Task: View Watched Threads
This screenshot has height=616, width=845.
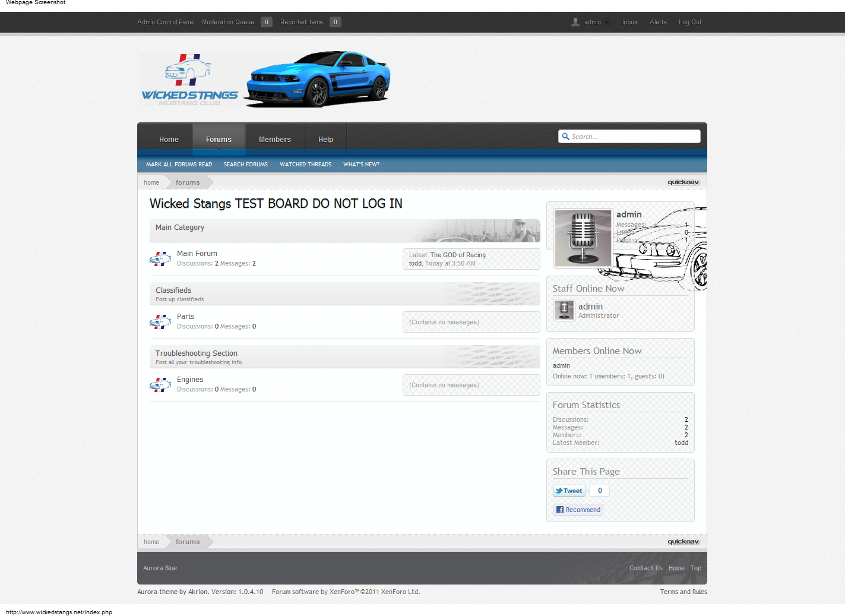Action: tap(305, 165)
